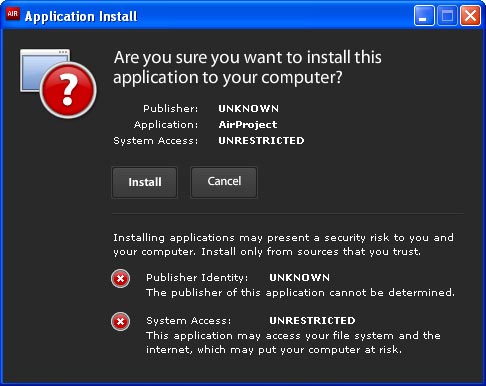Click the file system access warning text
Image resolution: width=486 pixels, height=386 pixels.
coord(293,342)
